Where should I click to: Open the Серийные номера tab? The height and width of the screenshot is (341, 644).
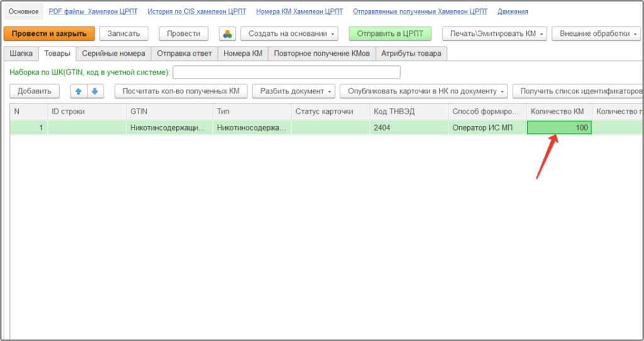[113, 53]
